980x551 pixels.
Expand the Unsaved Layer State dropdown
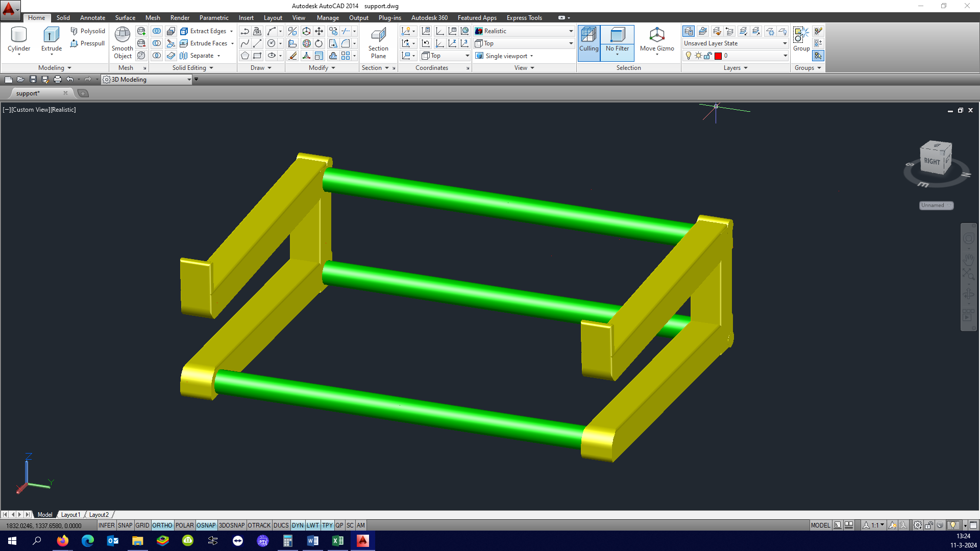pyautogui.click(x=735, y=43)
